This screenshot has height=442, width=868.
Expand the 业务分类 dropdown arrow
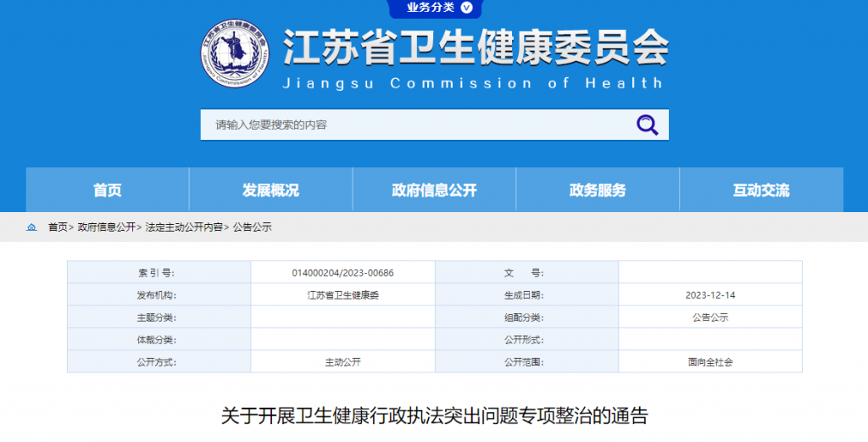(467, 7)
